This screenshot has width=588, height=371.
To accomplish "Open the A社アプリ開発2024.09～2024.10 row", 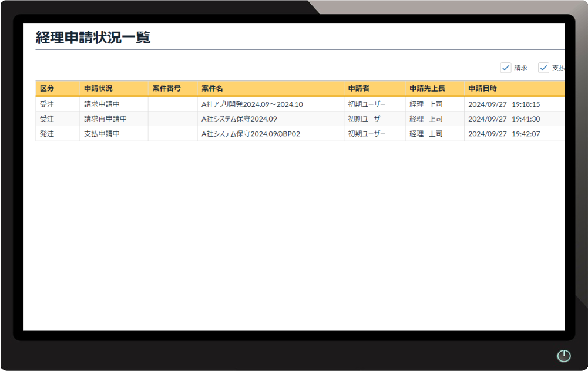I will (x=251, y=104).
